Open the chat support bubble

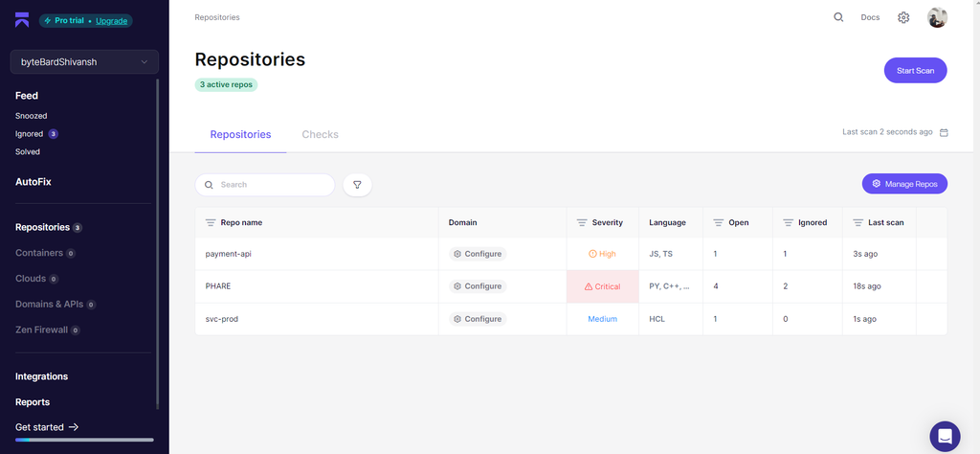(945, 436)
